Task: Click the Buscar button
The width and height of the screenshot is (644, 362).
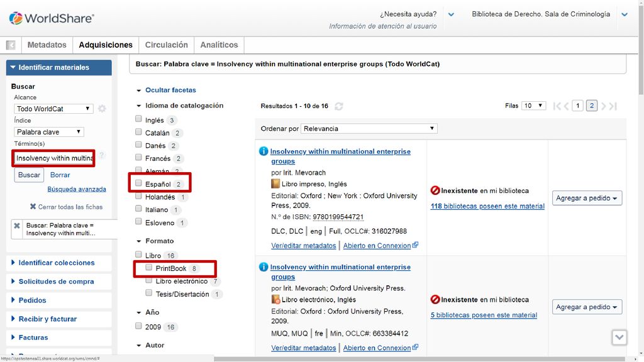Action: (29, 175)
